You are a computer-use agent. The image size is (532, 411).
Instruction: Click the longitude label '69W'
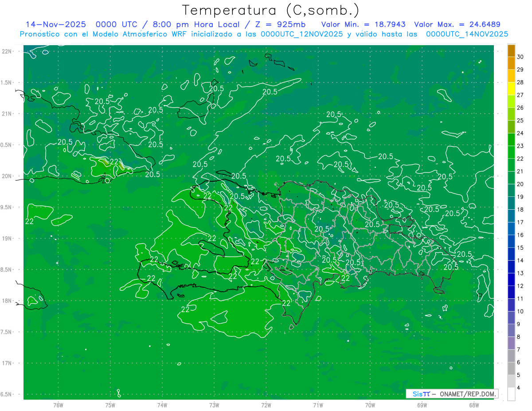pyautogui.click(x=422, y=405)
